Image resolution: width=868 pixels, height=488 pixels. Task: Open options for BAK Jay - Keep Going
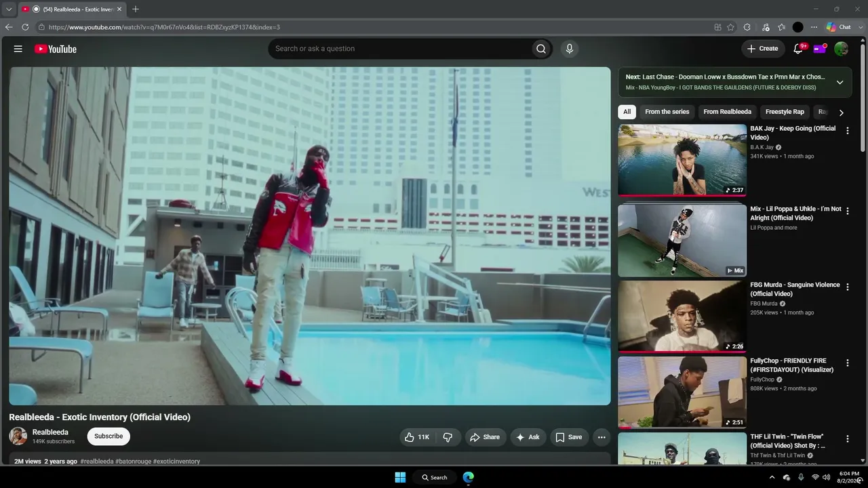tap(847, 131)
